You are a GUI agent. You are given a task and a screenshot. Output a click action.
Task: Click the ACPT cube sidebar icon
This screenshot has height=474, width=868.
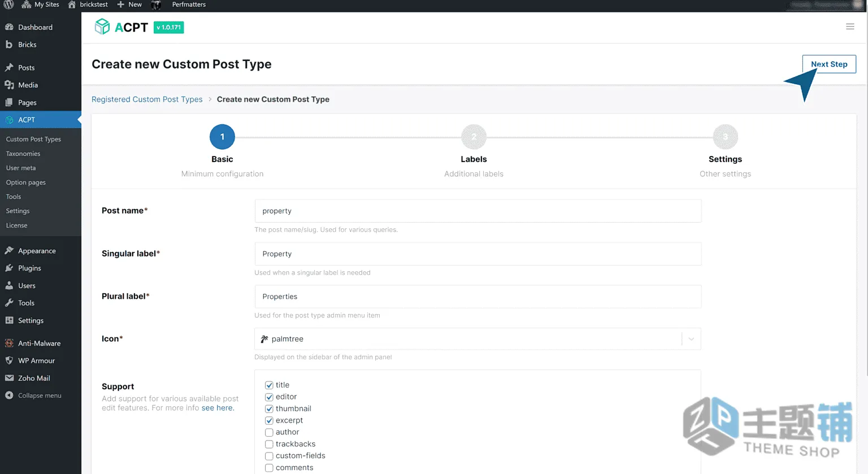(x=9, y=120)
